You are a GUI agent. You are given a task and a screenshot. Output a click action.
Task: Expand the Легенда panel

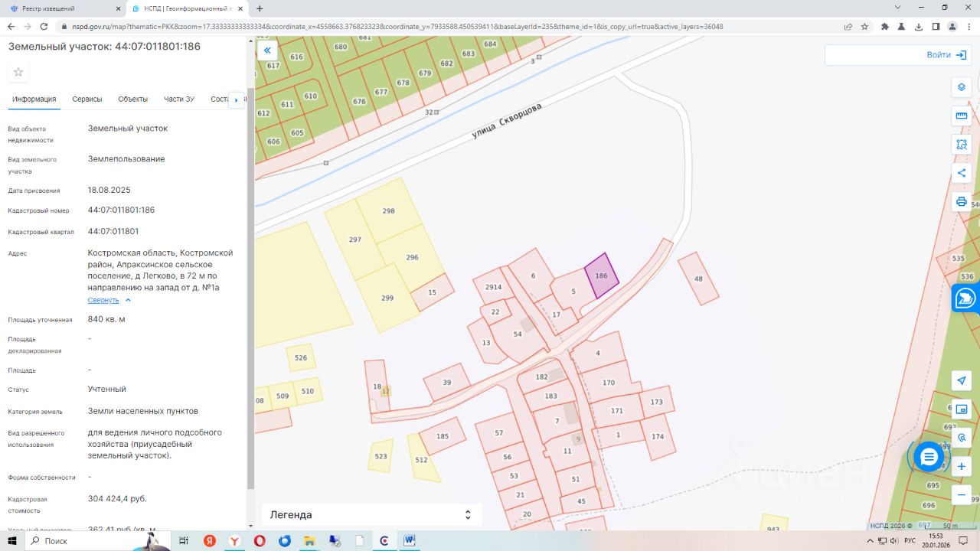tap(467, 515)
